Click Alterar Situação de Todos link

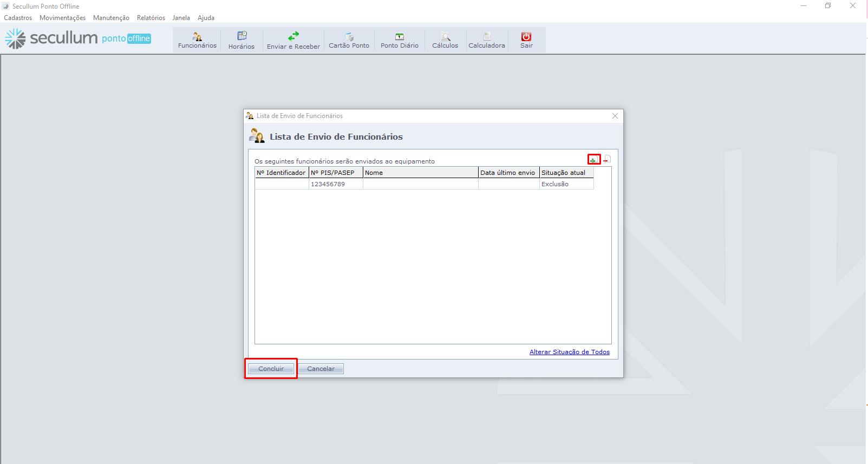(x=569, y=352)
